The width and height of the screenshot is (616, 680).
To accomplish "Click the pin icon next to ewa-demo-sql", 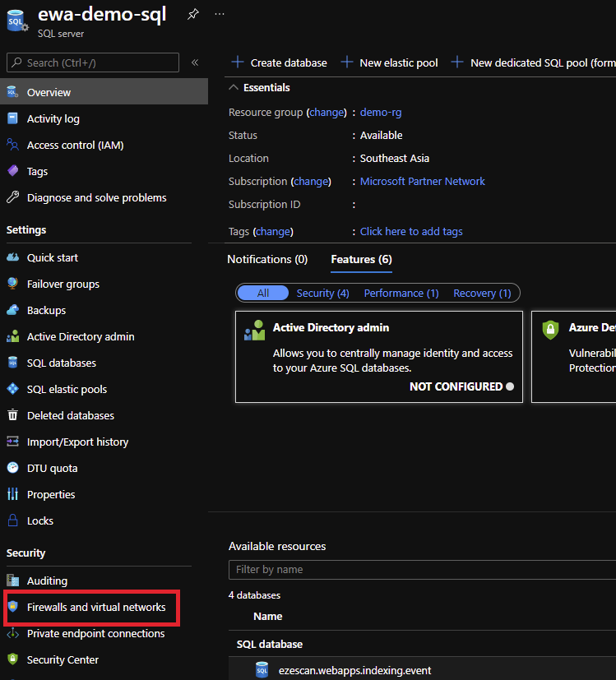I will 192,15.
